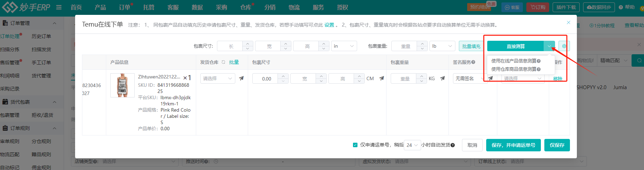Screen dimensions: 644x170
Task: Click the 订单管理 sidebar section icon
Action: 5,23
